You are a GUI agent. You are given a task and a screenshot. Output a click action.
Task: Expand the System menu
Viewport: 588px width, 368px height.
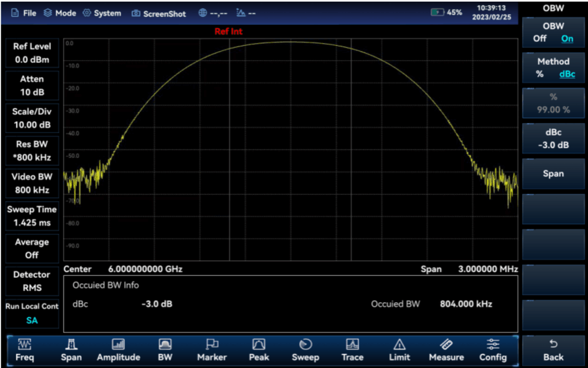102,13
